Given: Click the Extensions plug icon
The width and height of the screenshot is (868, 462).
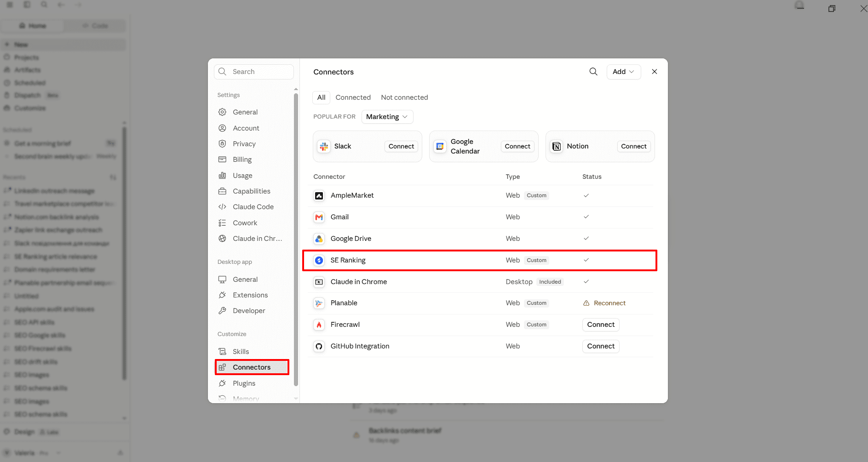Looking at the screenshot, I should tap(222, 295).
